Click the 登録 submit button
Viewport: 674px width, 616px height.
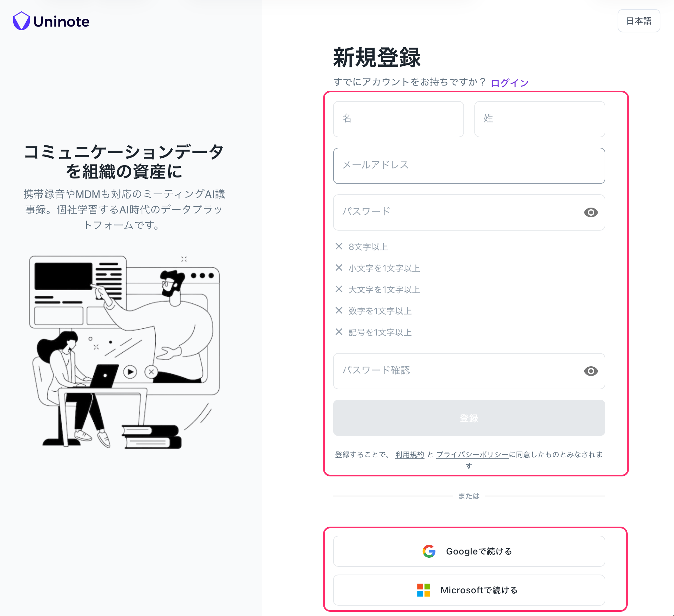pos(469,418)
